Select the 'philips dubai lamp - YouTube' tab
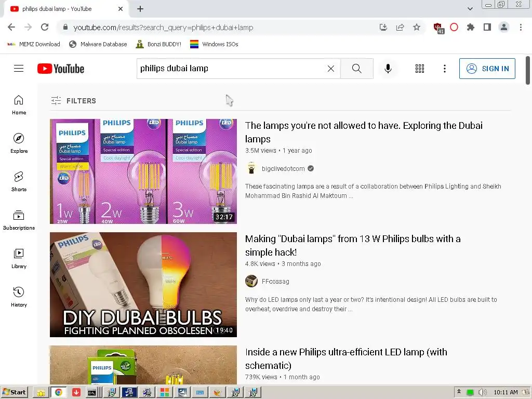Viewport: 532px width, 399px height. (66, 9)
